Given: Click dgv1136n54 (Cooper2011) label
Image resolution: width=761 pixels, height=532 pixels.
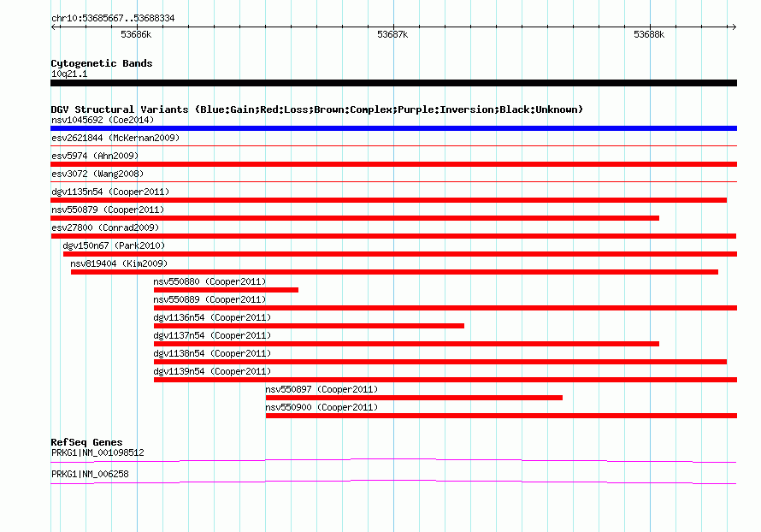Looking at the screenshot, I should (x=212, y=317).
